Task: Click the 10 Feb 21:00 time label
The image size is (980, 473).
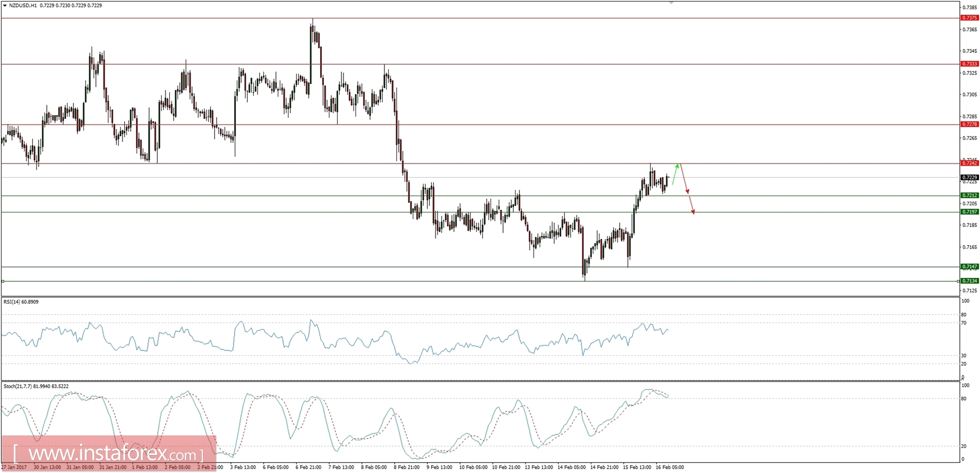Action: (506, 467)
